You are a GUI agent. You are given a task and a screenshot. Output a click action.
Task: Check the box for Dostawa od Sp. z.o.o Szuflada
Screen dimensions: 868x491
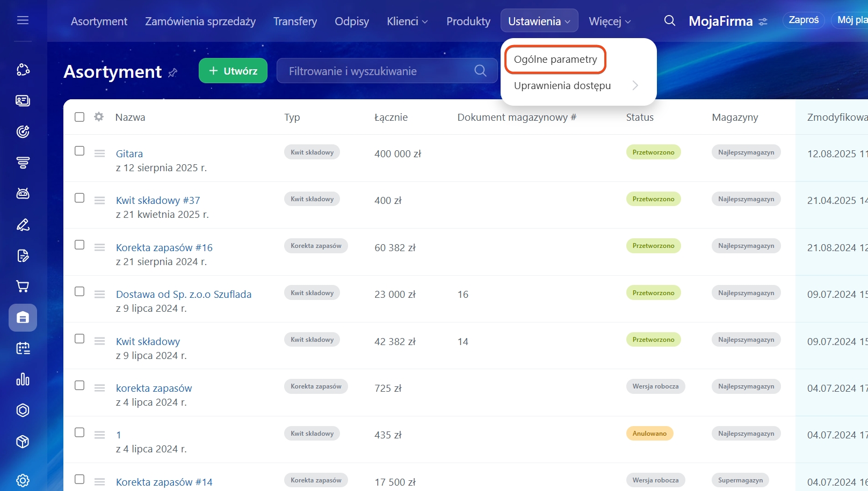[79, 291]
